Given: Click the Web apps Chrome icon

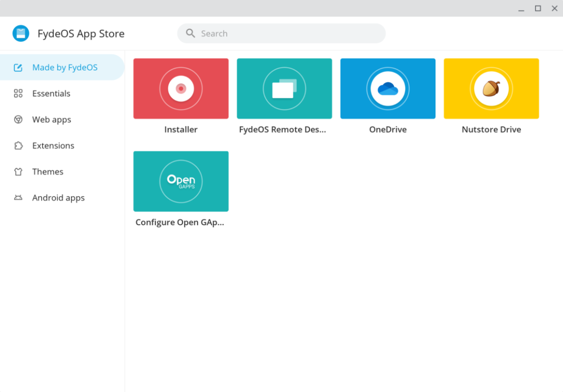Looking at the screenshot, I should [x=18, y=119].
